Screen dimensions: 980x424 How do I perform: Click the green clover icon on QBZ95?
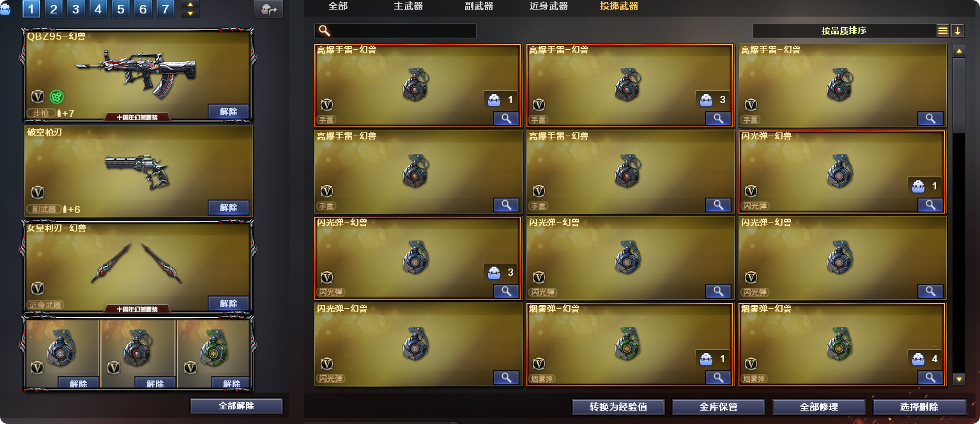(x=57, y=97)
